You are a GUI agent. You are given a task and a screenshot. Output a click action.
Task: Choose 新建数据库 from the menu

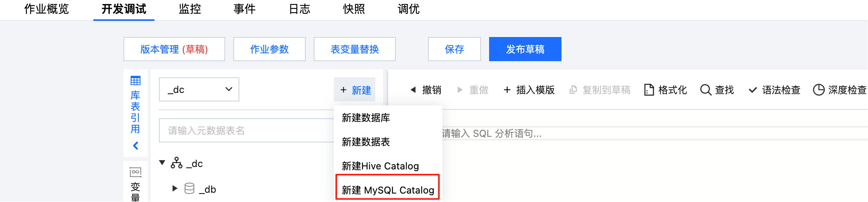[x=366, y=117]
